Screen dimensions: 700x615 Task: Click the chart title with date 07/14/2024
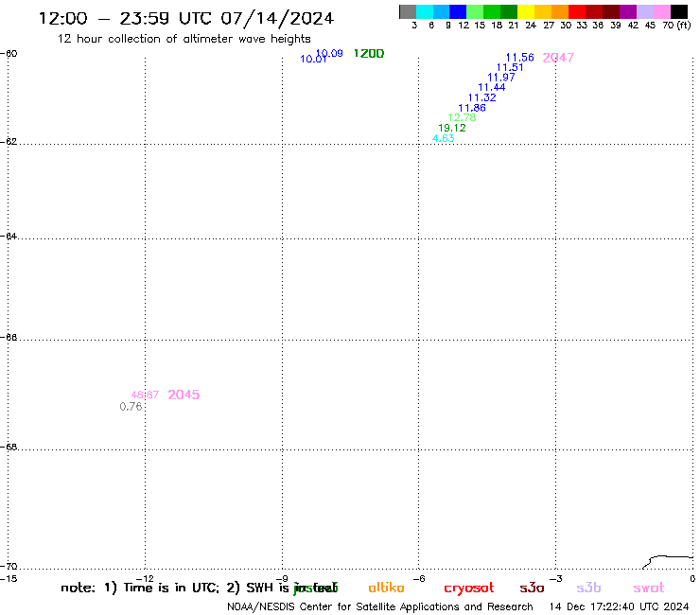(186, 18)
